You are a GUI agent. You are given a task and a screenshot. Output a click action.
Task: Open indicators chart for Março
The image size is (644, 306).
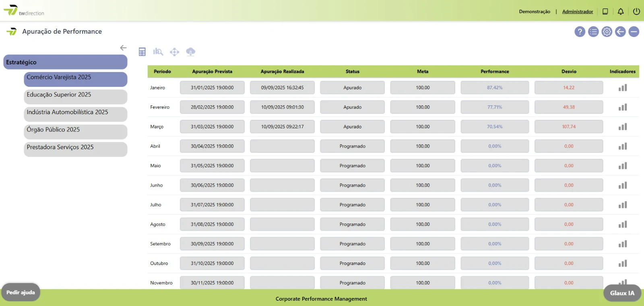[x=623, y=127]
